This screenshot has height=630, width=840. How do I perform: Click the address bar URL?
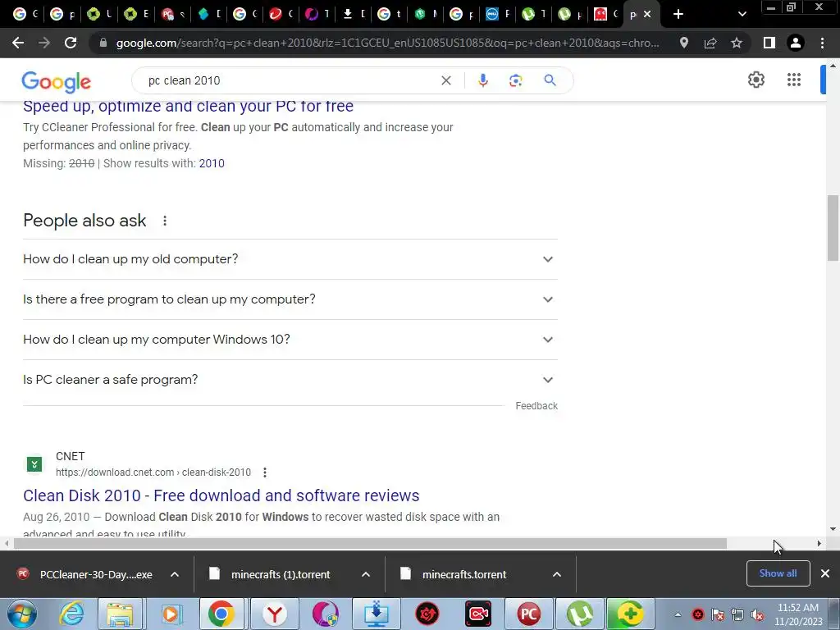387,43
